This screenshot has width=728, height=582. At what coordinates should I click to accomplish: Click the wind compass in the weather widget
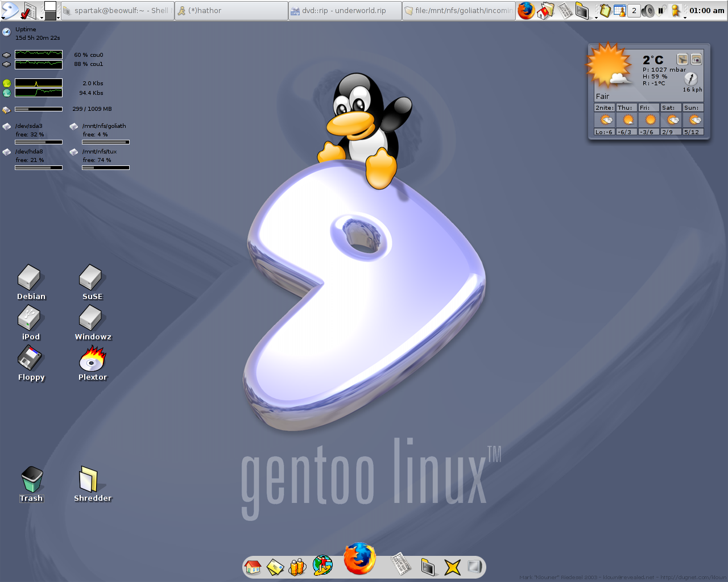[x=691, y=78]
